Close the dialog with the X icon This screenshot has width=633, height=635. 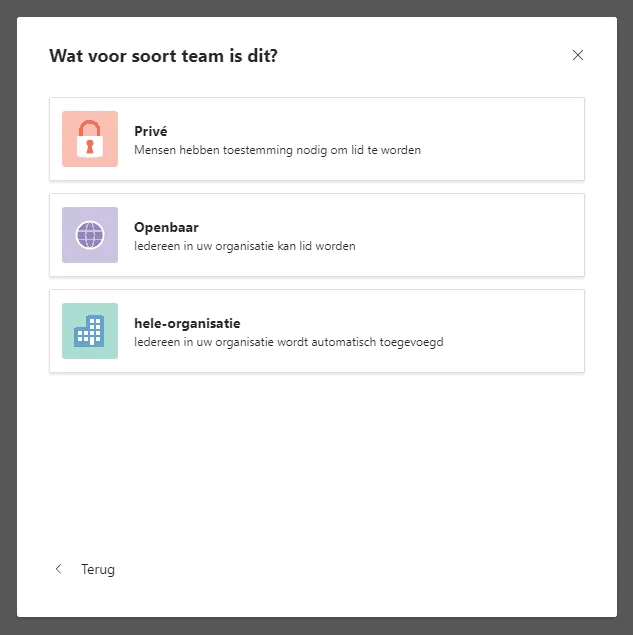point(577,55)
